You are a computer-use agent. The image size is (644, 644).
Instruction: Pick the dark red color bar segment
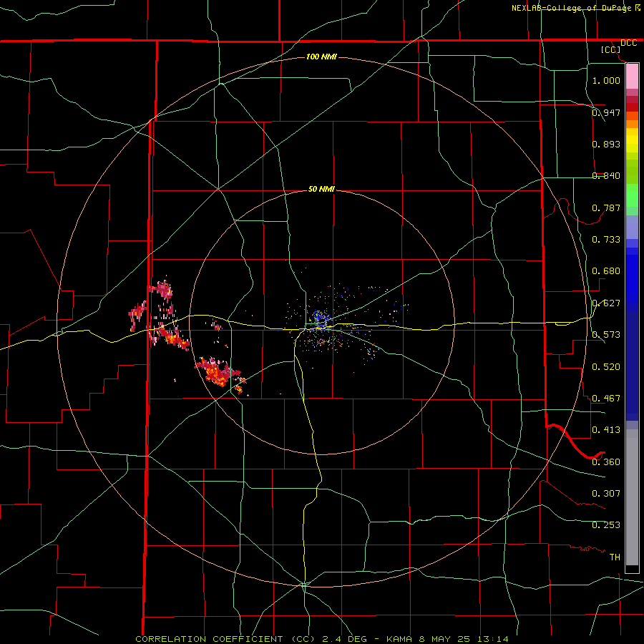pyautogui.click(x=632, y=107)
